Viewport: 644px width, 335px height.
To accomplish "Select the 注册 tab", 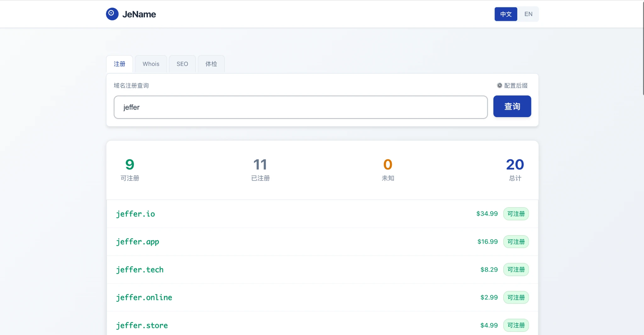I will (x=119, y=64).
